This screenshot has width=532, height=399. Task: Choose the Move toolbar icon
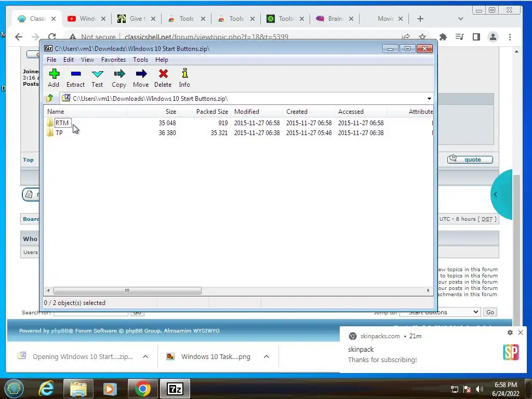[141, 78]
